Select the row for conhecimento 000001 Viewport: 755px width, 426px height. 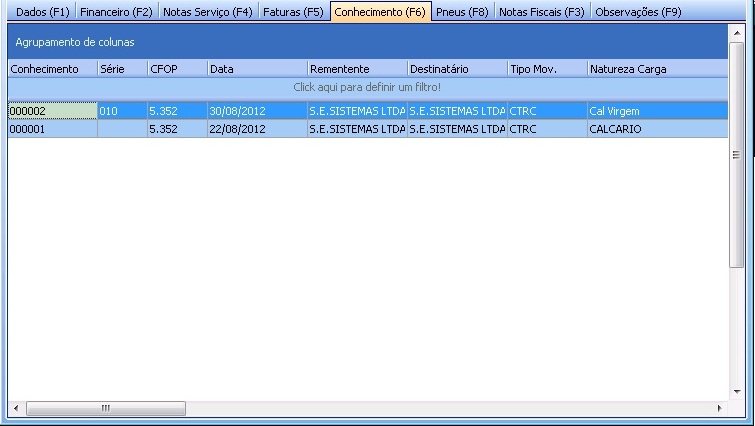[52, 129]
